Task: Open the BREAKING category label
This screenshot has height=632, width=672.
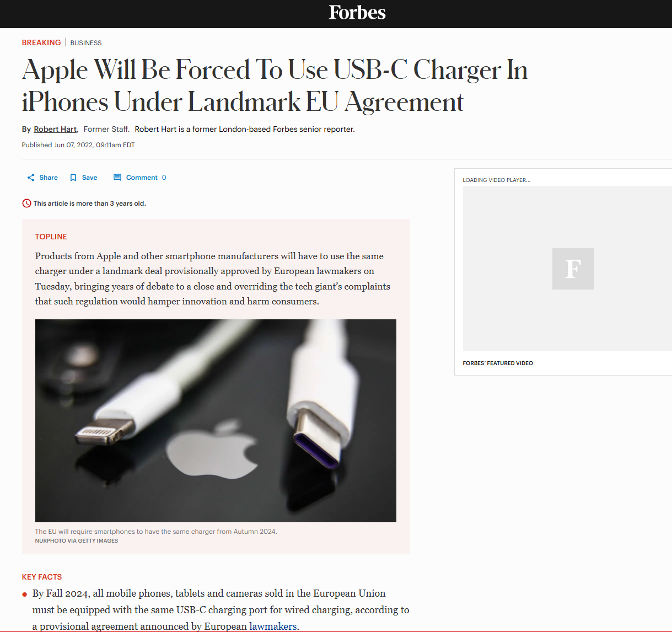Action: click(x=41, y=42)
